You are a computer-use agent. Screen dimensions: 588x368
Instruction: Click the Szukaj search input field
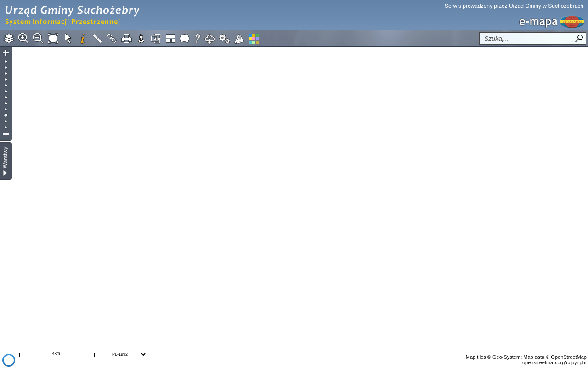527,39
